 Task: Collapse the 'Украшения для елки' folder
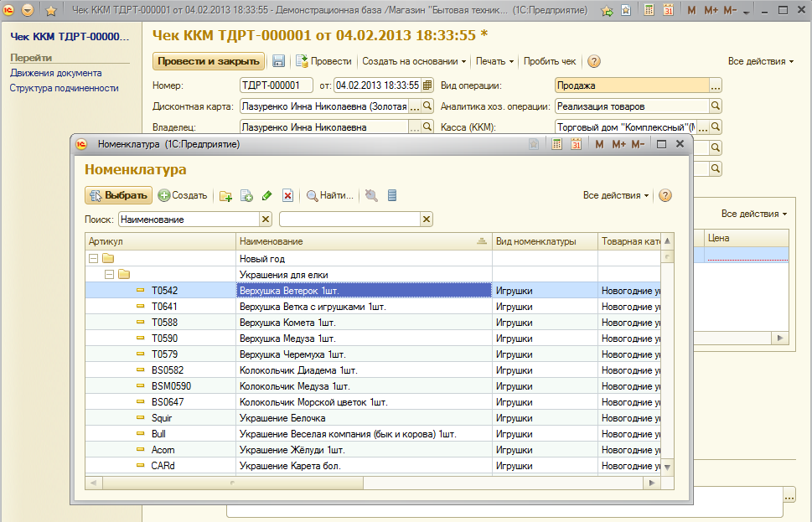(109, 275)
